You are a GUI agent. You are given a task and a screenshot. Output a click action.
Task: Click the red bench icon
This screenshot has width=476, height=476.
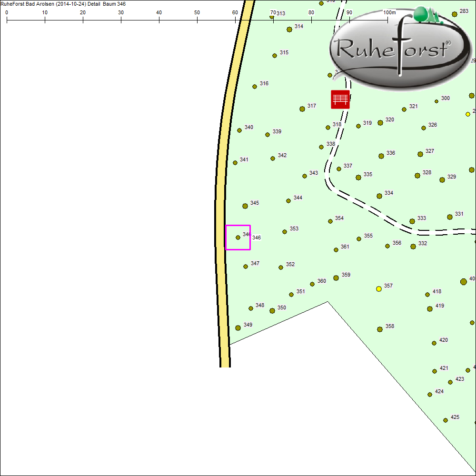tap(340, 99)
